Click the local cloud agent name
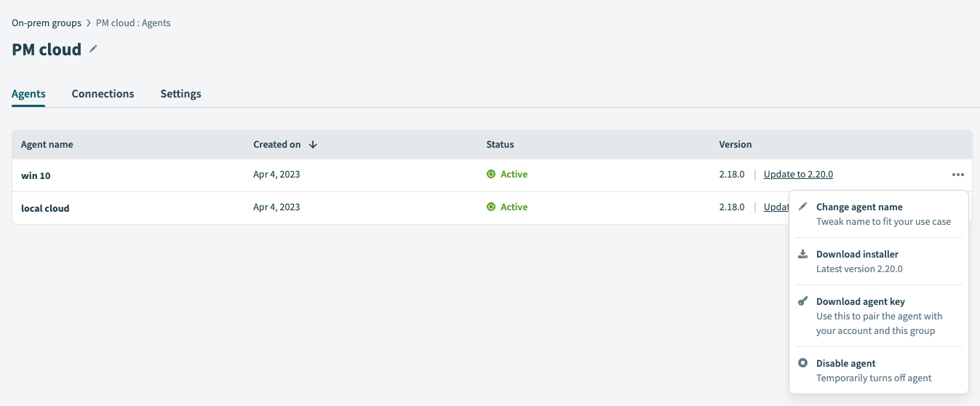Viewport: 980px width, 406px height. [x=45, y=208]
